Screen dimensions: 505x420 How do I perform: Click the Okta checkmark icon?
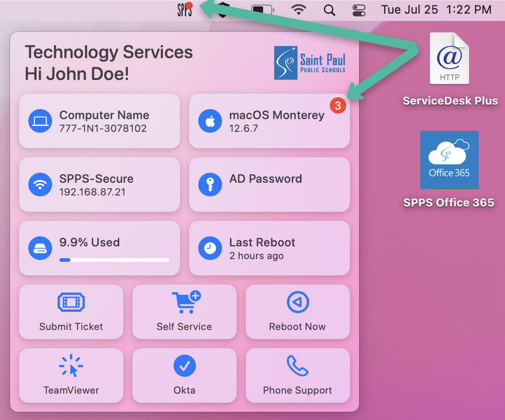click(184, 366)
